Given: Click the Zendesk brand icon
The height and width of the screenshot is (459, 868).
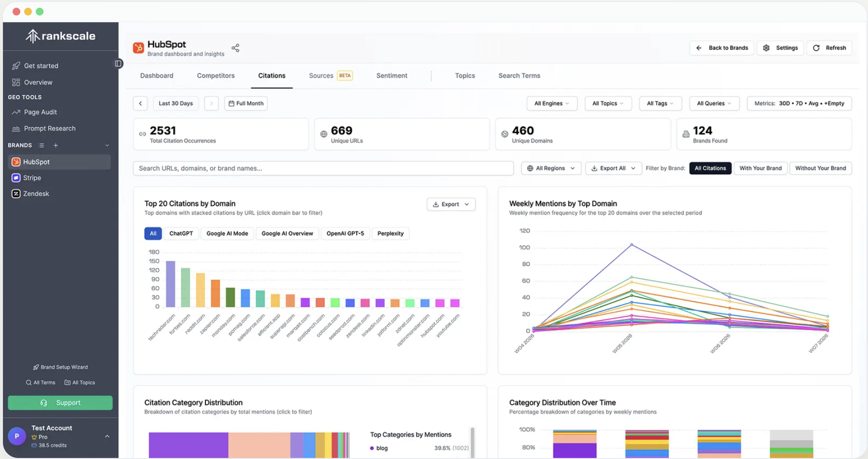Looking at the screenshot, I should [x=16, y=194].
